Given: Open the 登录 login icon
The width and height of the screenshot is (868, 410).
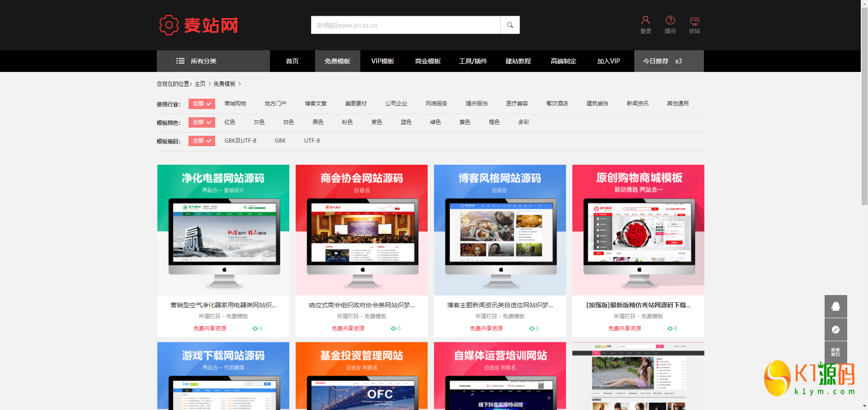Looking at the screenshot, I should (x=646, y=25).
